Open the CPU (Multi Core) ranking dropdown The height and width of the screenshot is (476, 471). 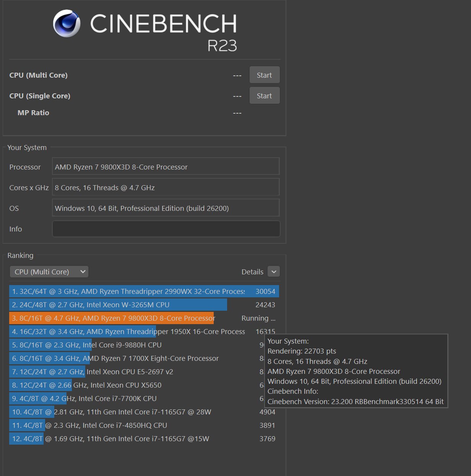(49, 272)
